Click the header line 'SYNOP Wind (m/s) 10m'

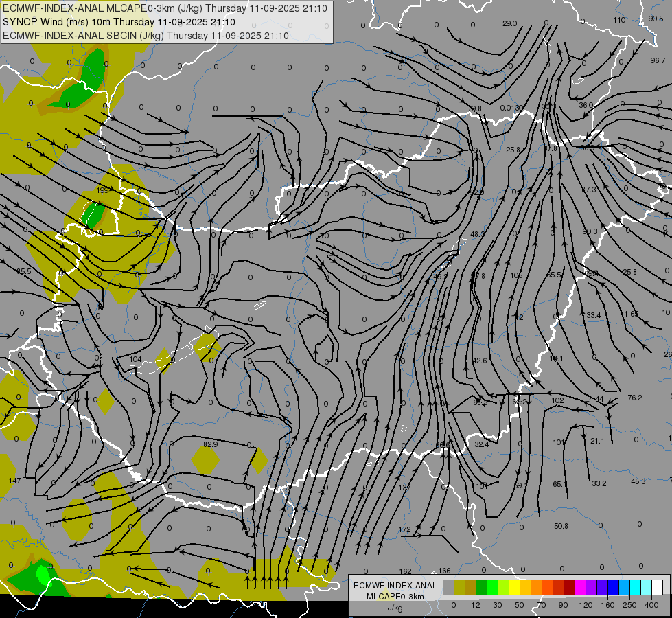click(x=57, y=22)
